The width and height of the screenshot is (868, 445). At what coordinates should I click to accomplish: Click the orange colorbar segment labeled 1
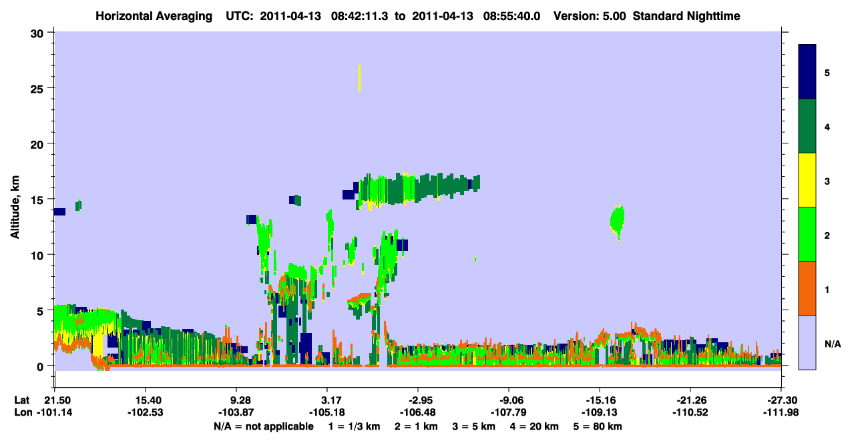[807, 288]
